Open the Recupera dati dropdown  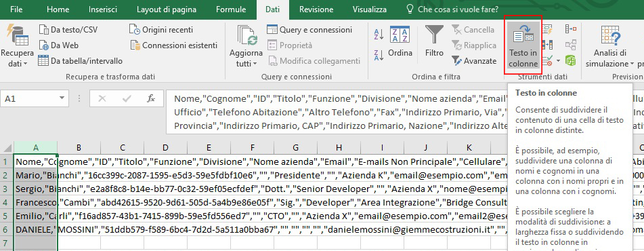[17, 46]
